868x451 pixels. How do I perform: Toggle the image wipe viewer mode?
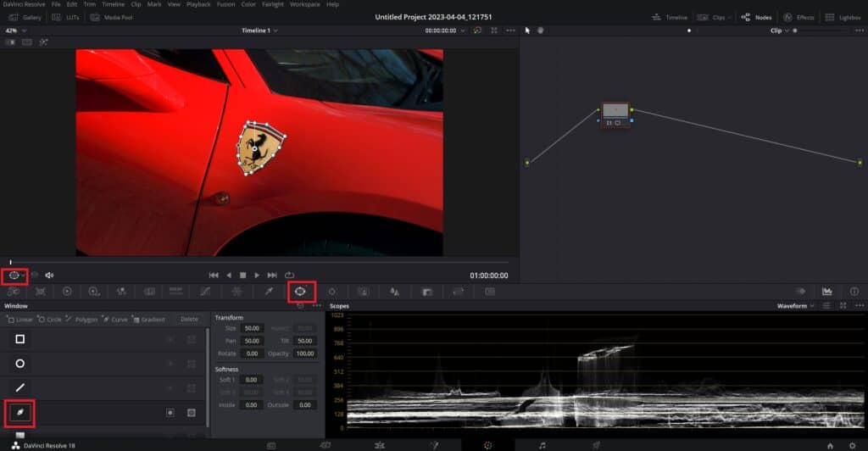tap(10, 42)
